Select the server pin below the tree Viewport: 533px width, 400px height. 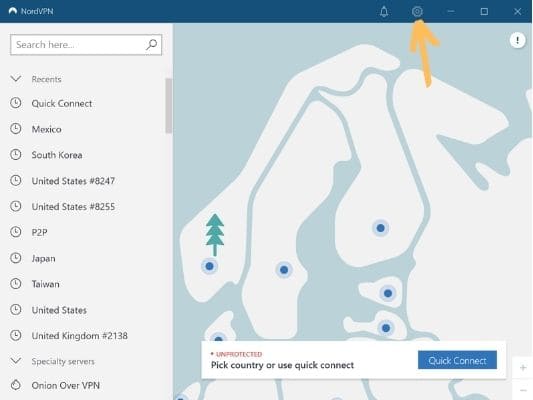tap(209, 266)
